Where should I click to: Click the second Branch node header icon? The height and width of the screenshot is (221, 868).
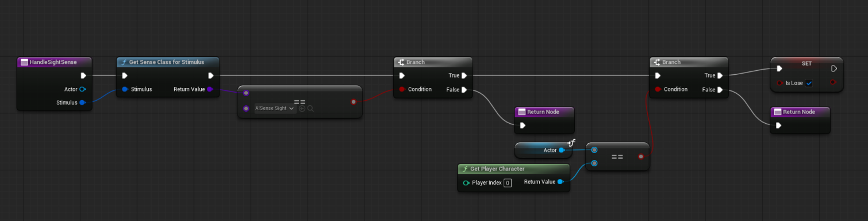click(656, 62)
